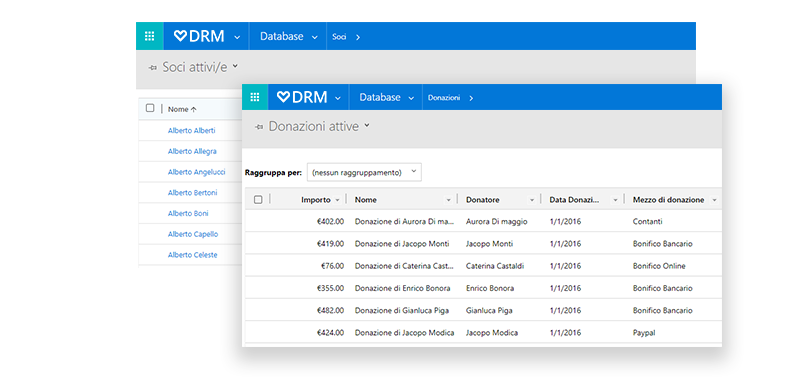Click the pin icon beside Donazioni attive
Screen dimensions: 800x386
pos(259,126)
